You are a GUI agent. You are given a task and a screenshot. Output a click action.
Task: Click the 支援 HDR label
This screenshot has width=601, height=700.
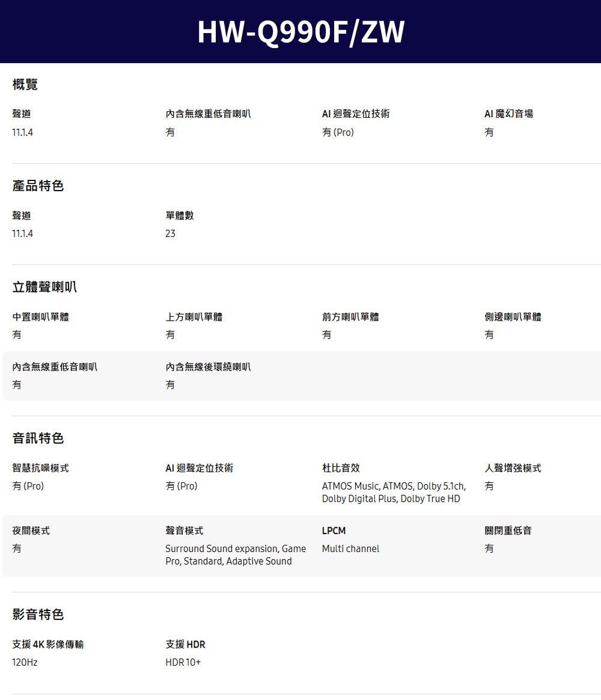coord(185,645)
